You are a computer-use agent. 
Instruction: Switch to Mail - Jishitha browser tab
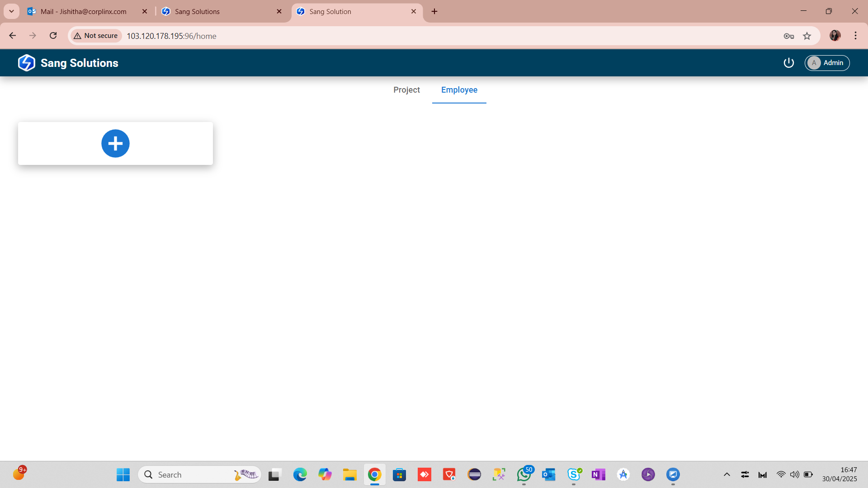[84, 11]
